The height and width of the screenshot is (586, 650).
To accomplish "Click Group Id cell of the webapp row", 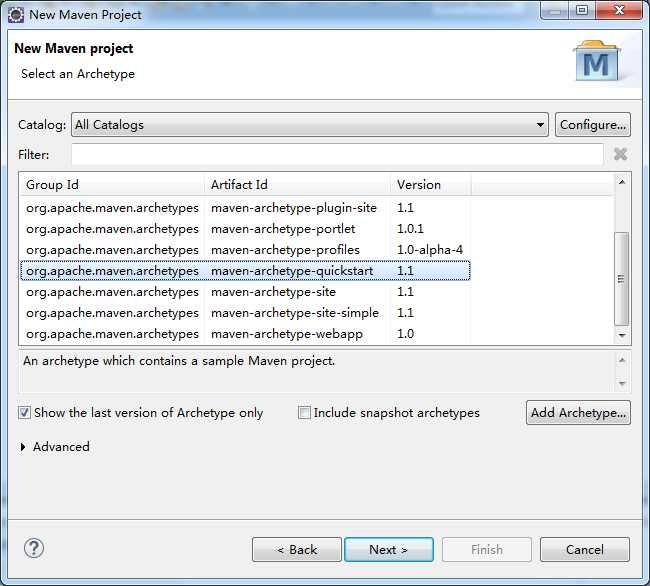I will tap(112, 334).
